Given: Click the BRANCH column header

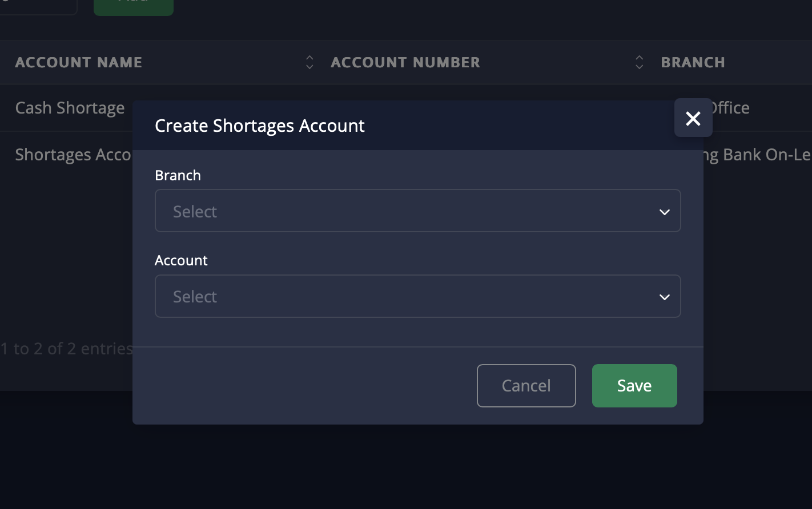Looking at the screenshot, I should click(x=693, y=62).
